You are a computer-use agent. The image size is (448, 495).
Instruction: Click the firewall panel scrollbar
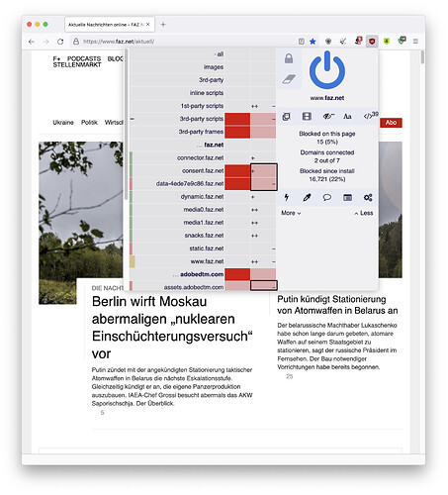coord(126,124)
